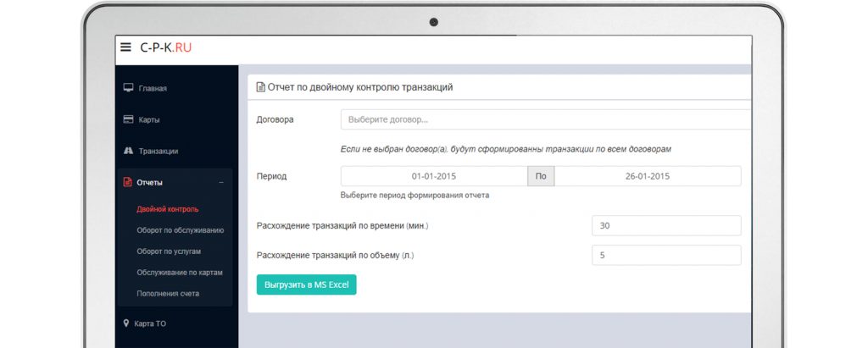The height and width of the screenshot is (348, 868).
Task: Click the volume discrepancy field showing 5
Action: pos(666,255)
